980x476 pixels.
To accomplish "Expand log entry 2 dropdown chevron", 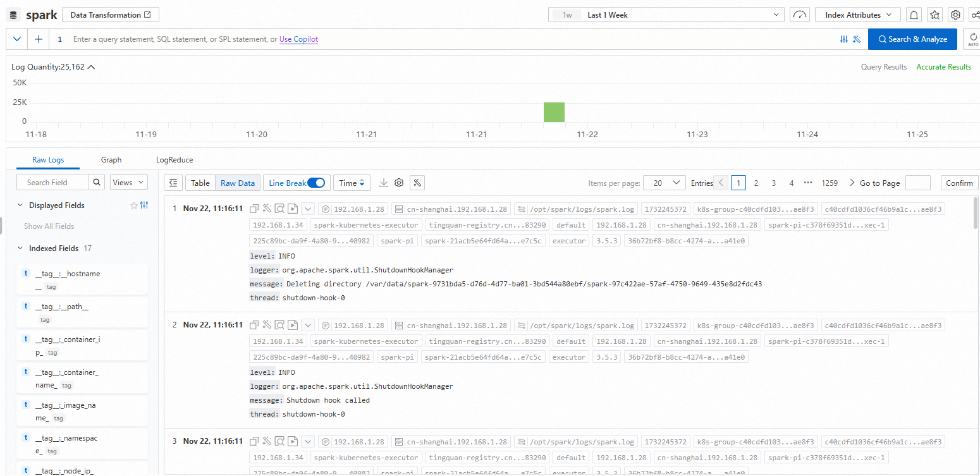I will pos(308,325).
